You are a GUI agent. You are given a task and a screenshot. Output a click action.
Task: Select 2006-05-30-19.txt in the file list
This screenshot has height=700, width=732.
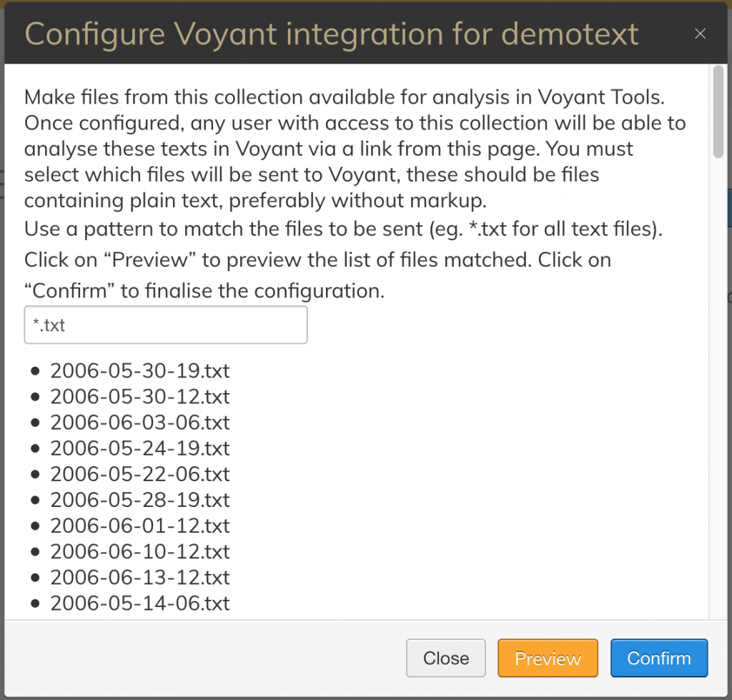(x=140, y=371)
